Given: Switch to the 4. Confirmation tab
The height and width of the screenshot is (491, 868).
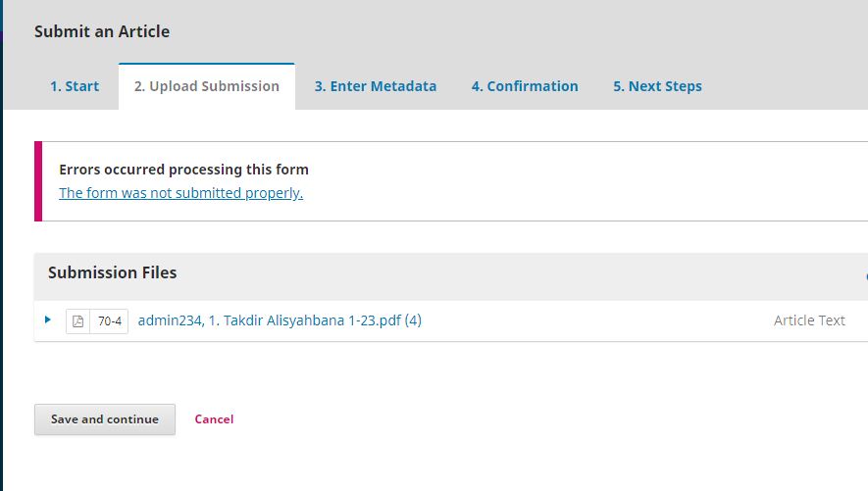Looking at the screenshot, I should [525, 86].
